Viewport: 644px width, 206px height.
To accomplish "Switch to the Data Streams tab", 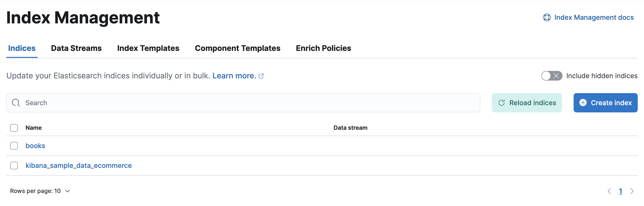I will click(76, 48).
